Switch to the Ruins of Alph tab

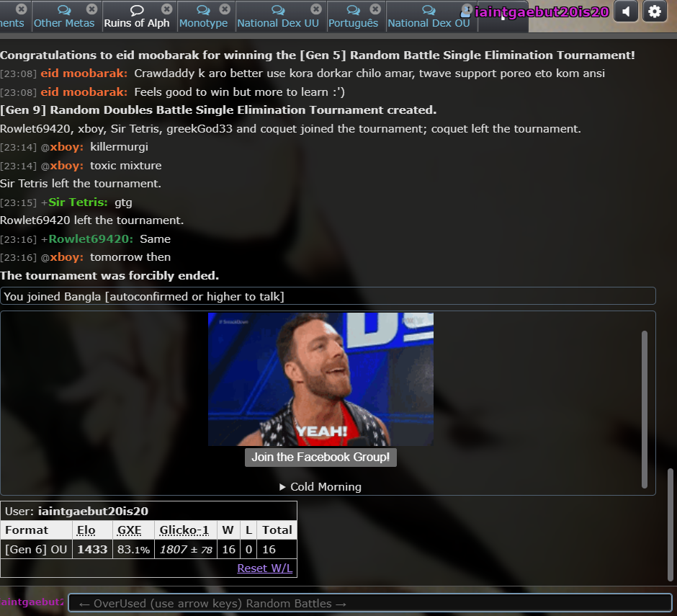tap(140, 16)
